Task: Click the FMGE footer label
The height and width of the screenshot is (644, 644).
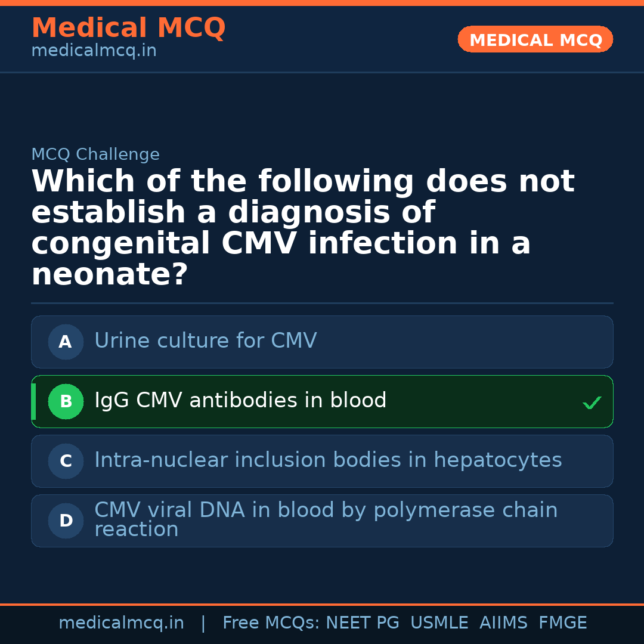Action: click(x=562, y=623)
